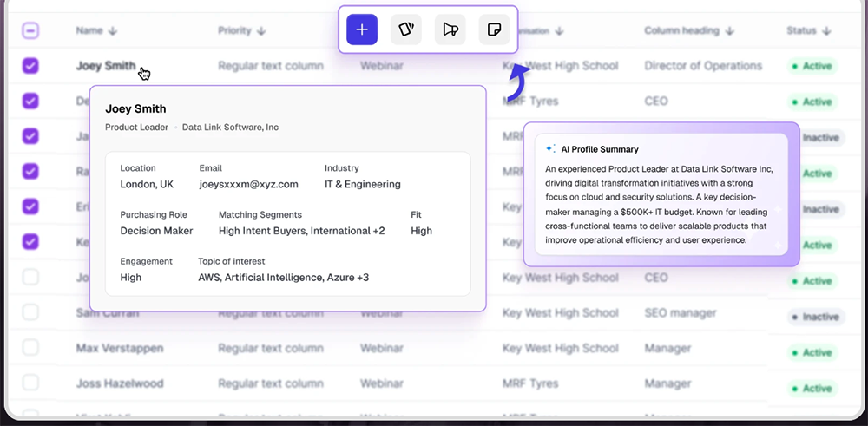Click Inactive status badge for SEO manager

(814, 317)
